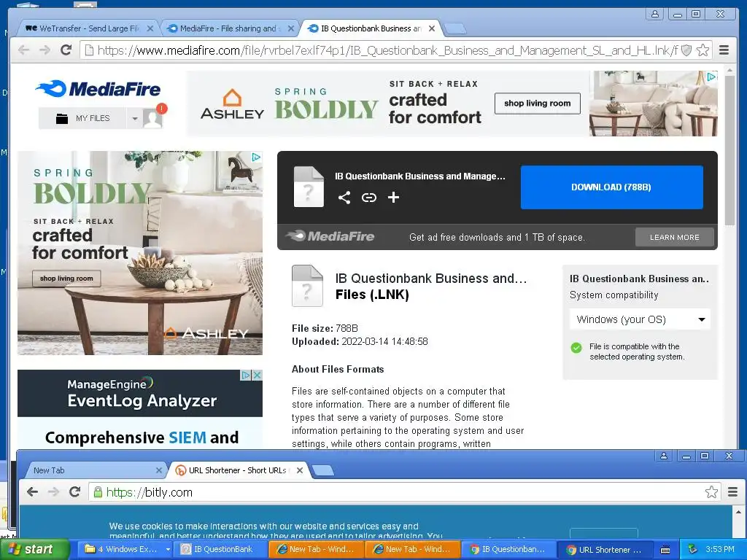Click the page icon in the MediaFire address bar

88,50
